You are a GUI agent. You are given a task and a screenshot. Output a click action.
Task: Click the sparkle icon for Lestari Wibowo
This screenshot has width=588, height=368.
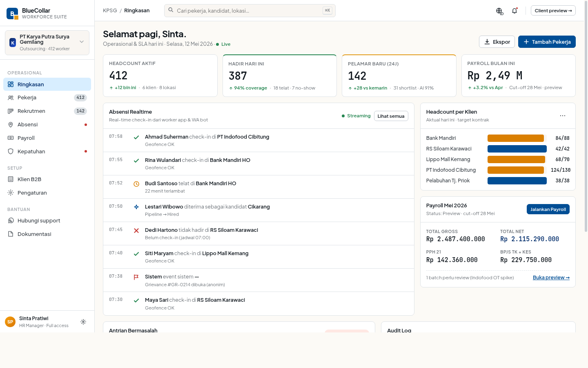pyautogui.click(x=136, y=207)
